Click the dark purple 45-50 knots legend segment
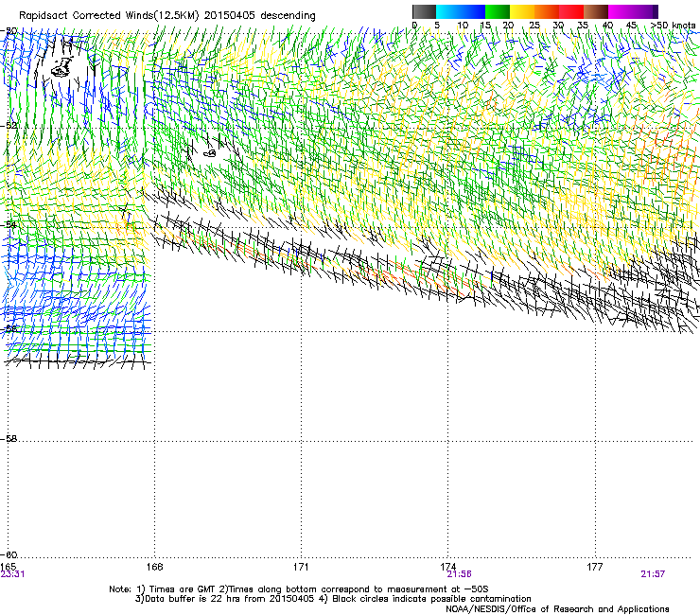700x615 pixels. tap(645, 11)
